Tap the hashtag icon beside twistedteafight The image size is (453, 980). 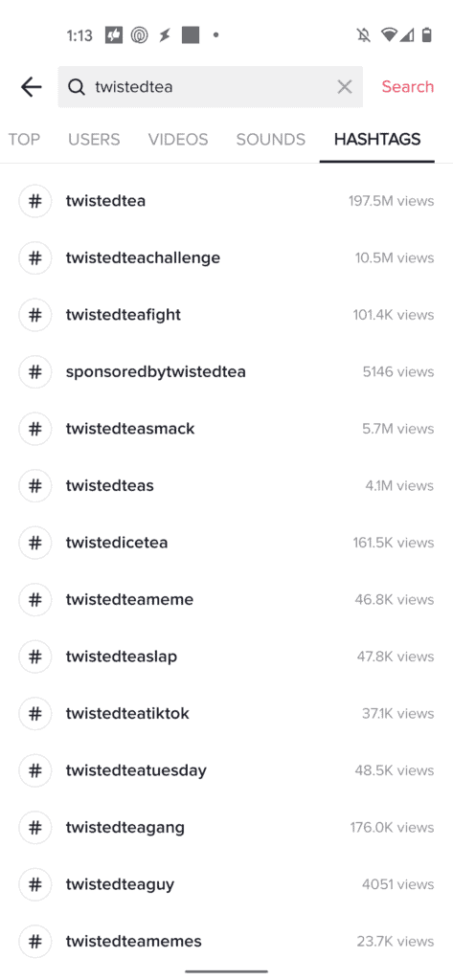coord(35,315)
